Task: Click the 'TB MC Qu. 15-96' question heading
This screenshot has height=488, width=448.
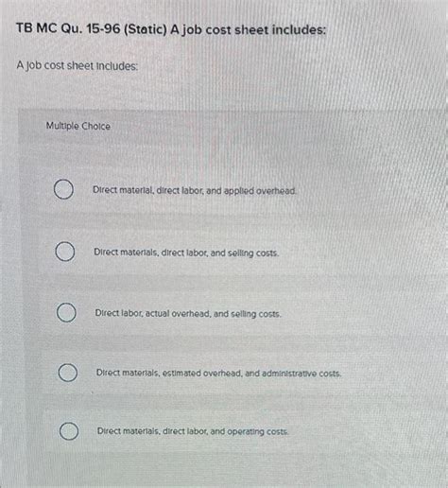Action: coord(68,28)
